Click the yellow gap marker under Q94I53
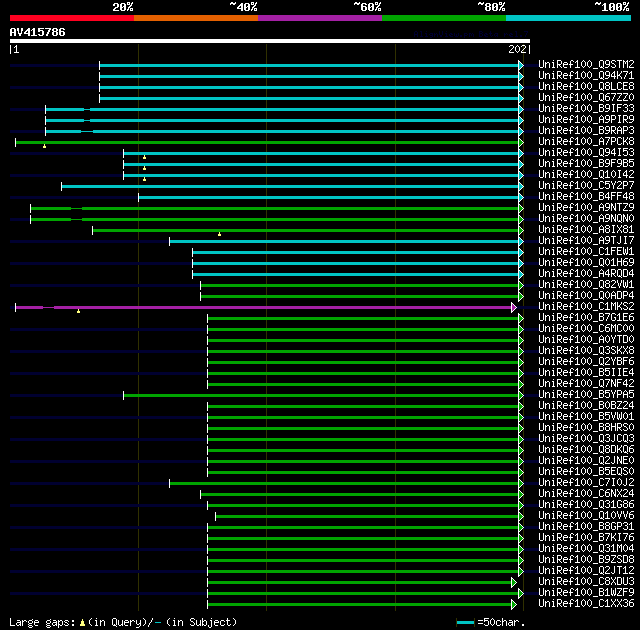The width and height of the screenshot is (640, 630). pyautogui.click(x=144, y=157)
